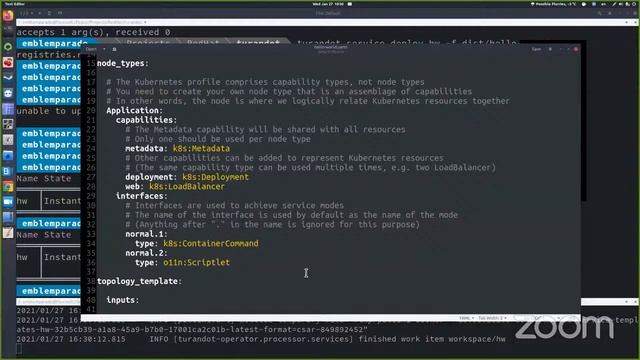
Task: Open the black-and-white checkered dock icon
Action: [x=8, y=124]
